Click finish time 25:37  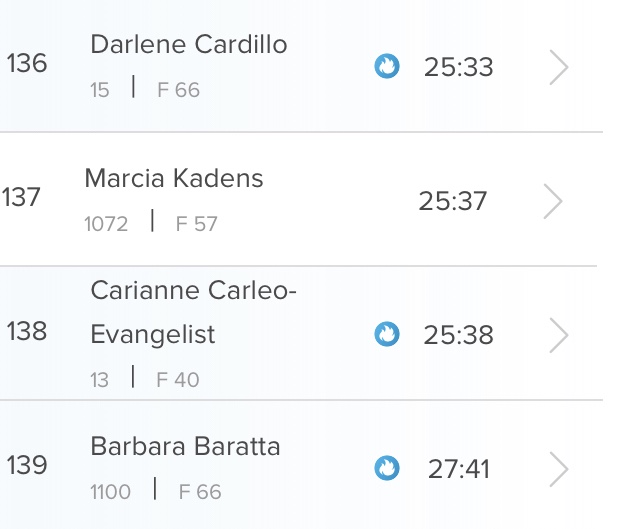(x=453, y=201)
